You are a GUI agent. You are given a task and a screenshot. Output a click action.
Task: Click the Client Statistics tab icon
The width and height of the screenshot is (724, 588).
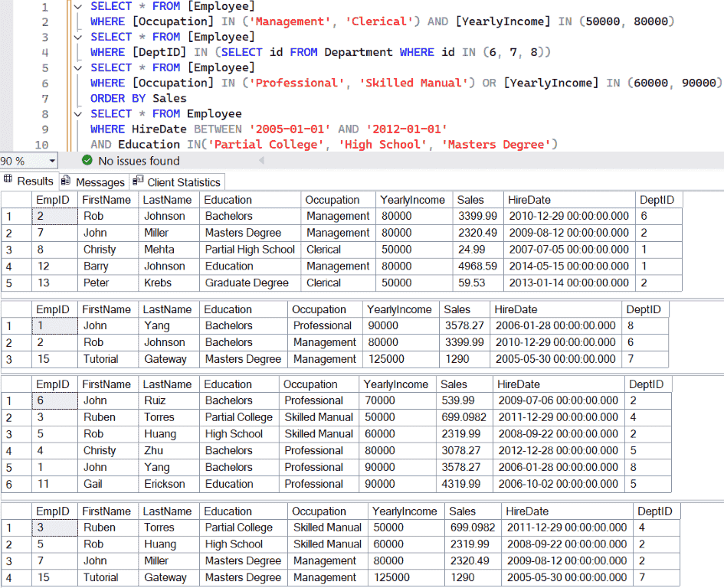pos(137,181)
